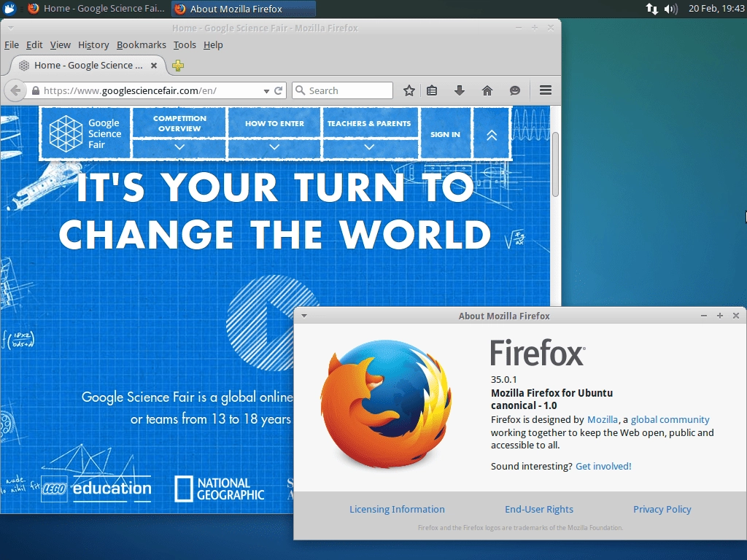
Task: Open Teachers & Parents nav item
Action: pos(369,123)
